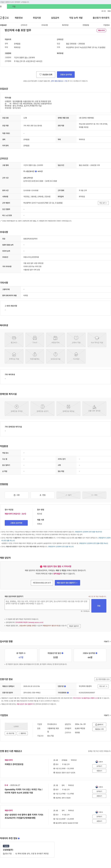Toggle the 관심등록 heart button
The height and width of the screenshot is (868, 111).
[x=46, y=74]
